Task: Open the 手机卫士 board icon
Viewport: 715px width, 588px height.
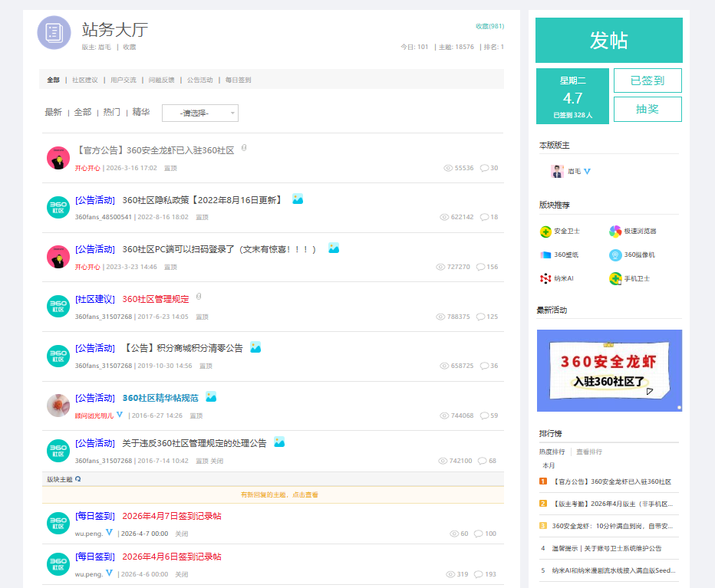Action: pyautogui.click(x=615, y=278)
